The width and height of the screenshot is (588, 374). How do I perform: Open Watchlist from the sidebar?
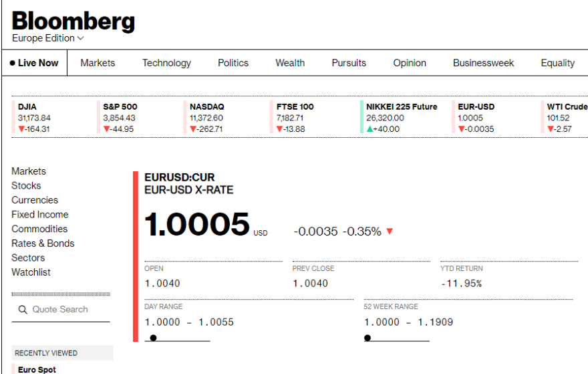pyautogui.click(x=31, y=272)
